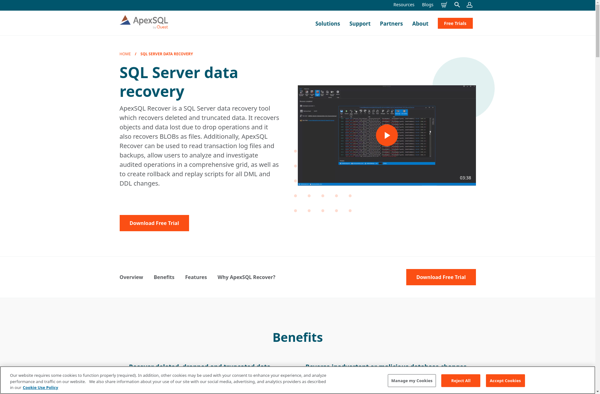Open the shopping cart icon
The height and width of the screenshot is (394, 600).
click(x=444, y=5)
